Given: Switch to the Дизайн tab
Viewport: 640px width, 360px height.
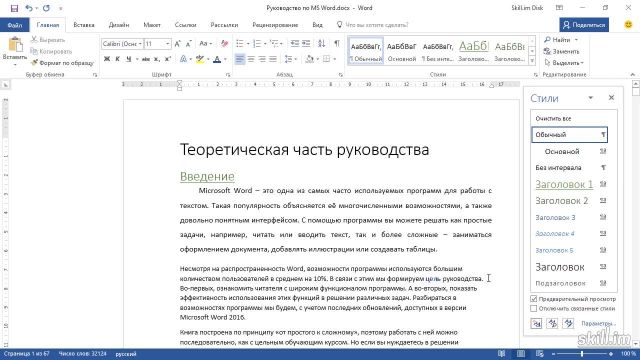Looking at the screenshot, I should point(119,25).
